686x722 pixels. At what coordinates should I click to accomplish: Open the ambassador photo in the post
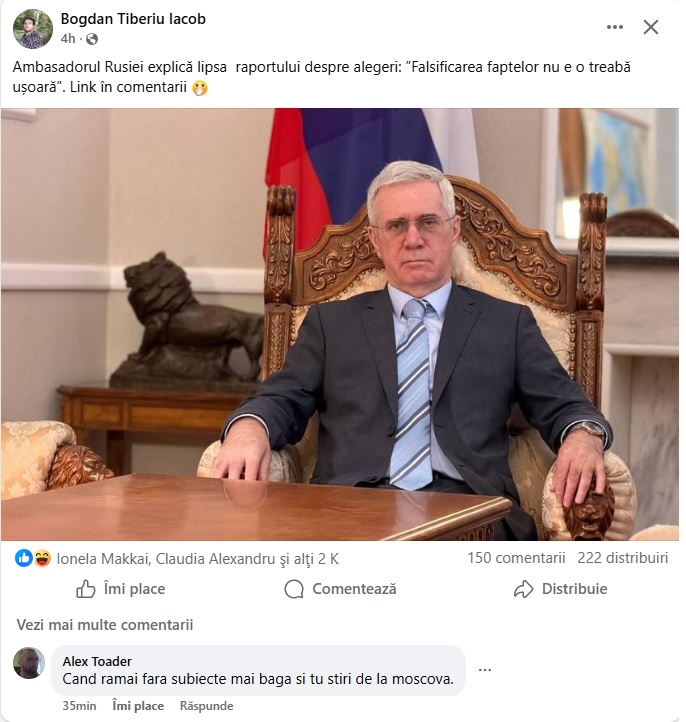340,324
